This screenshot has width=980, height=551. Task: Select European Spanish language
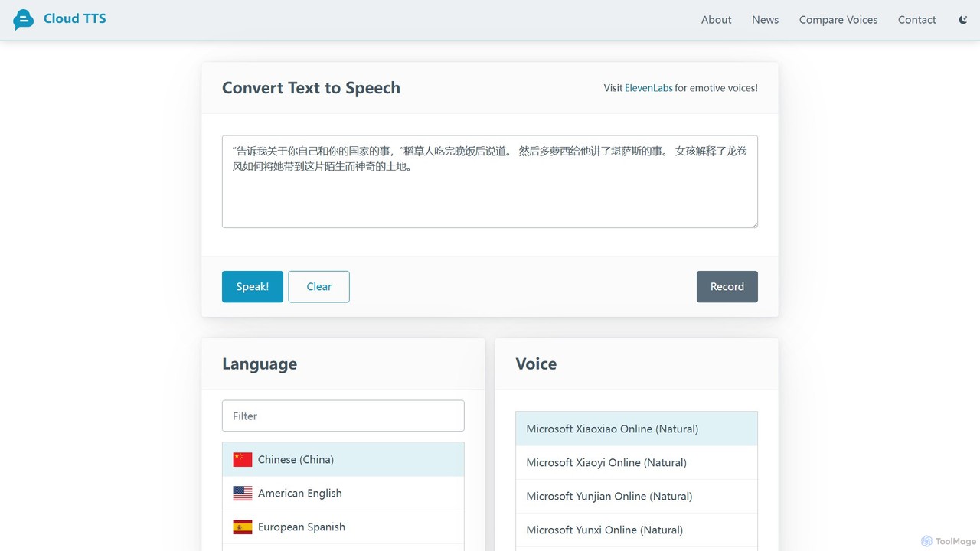click(343, 527)
